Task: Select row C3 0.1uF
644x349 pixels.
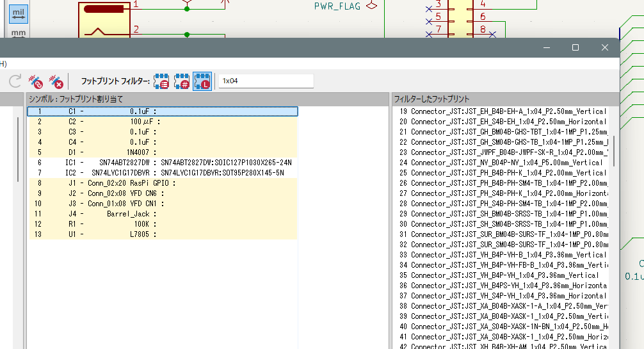Action: point(163,132)
